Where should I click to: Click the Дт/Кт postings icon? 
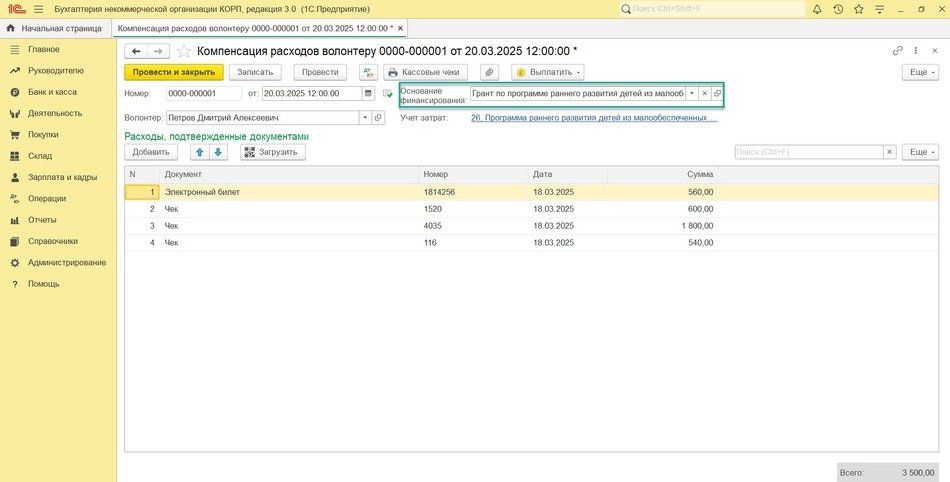coord(366,72)
